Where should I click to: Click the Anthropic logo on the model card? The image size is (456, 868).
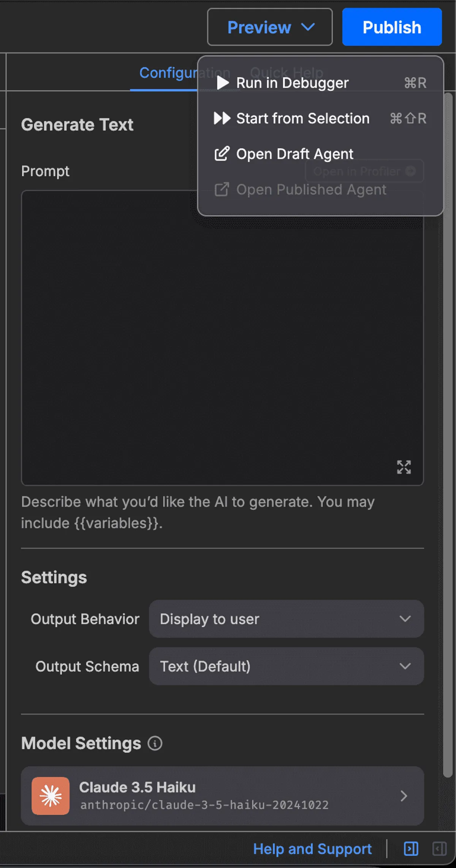click(51, 795)
